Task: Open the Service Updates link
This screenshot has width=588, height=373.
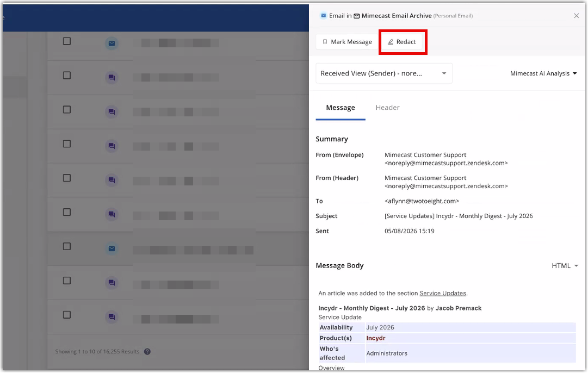Action: [x=443, y=294]
